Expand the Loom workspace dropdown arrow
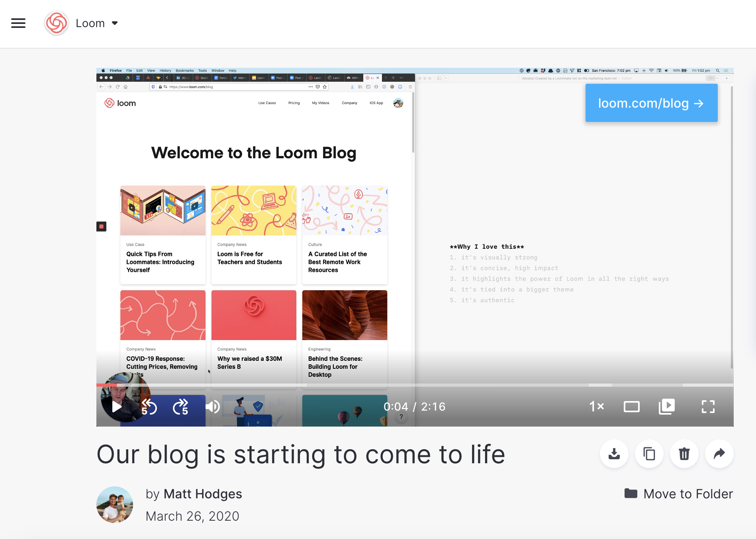This screenshot has height=539, width=756. 115,23
